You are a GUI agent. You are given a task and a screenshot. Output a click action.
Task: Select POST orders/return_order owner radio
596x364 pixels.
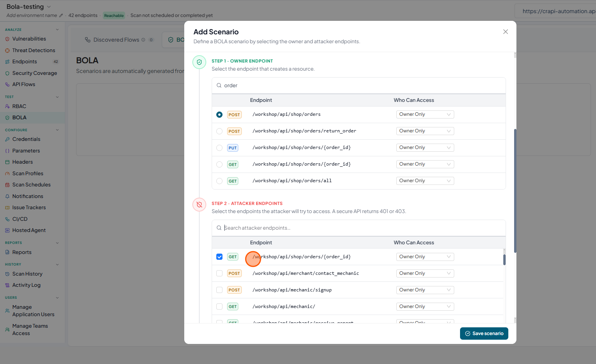(219, 131)
